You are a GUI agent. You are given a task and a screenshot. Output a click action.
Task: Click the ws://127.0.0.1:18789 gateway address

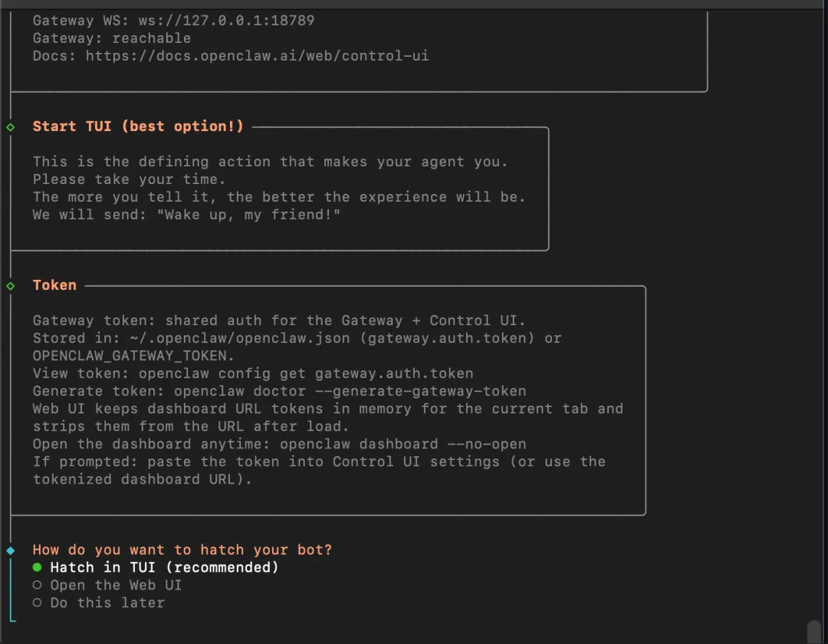pos(226,21)
